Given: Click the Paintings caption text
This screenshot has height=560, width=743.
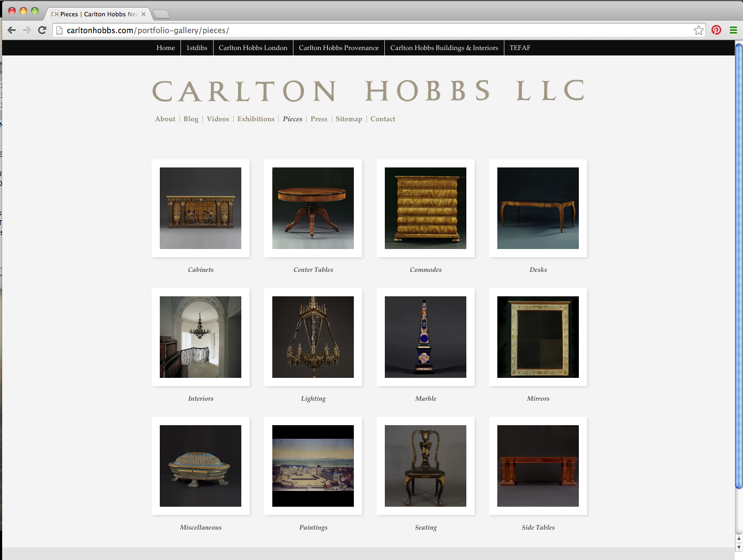Looking at the screenshot, I should pos(313,527).
